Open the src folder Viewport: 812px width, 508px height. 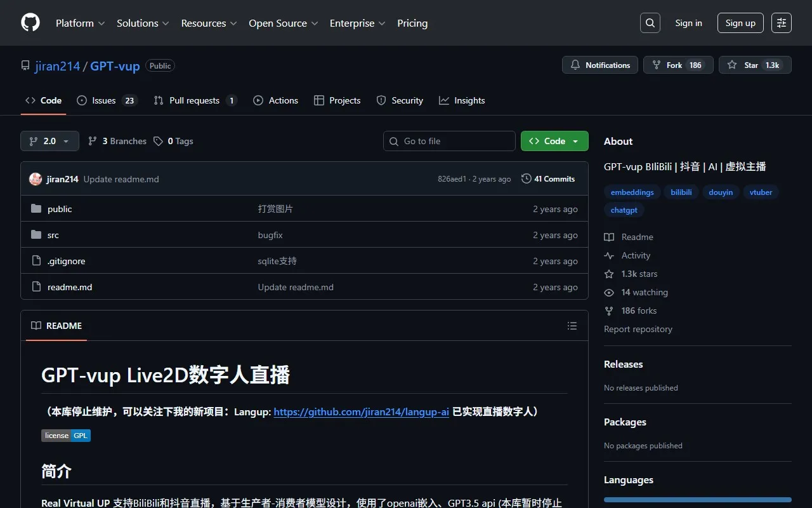coord(53,235)
